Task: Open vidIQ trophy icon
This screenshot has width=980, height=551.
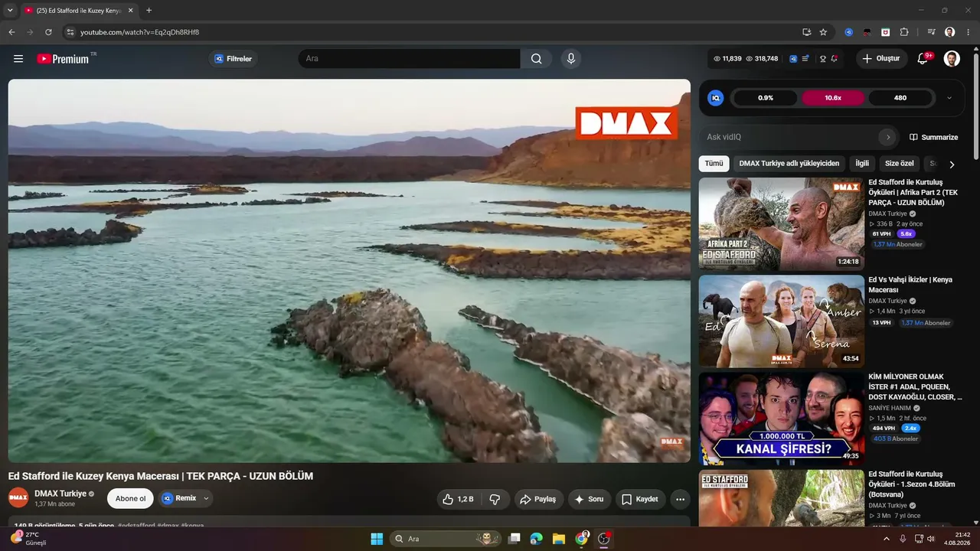Action: [x=823, y=59]
